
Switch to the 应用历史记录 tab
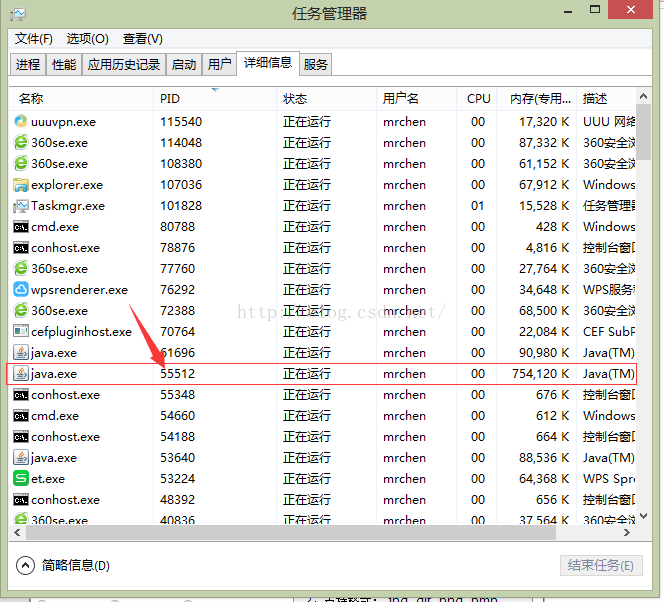(x=124, y=64)
